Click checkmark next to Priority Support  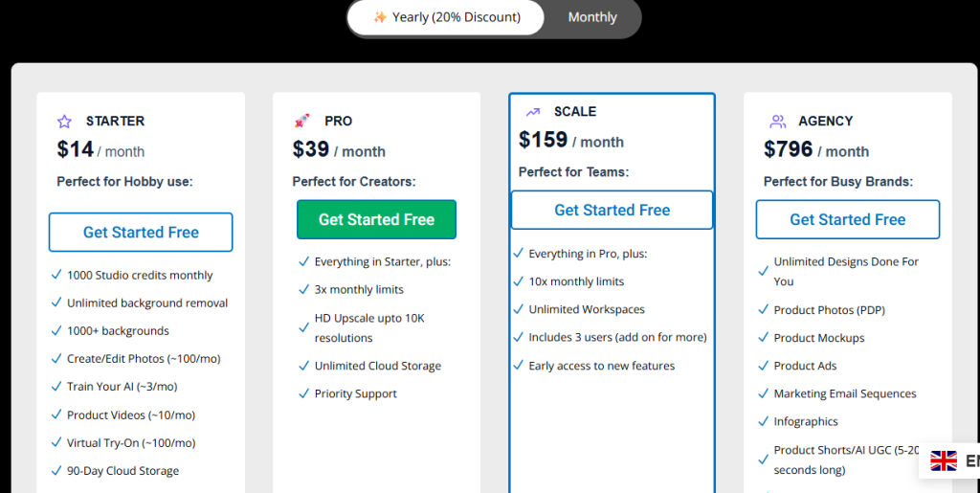pyautogui.click(x=303, y=393)
